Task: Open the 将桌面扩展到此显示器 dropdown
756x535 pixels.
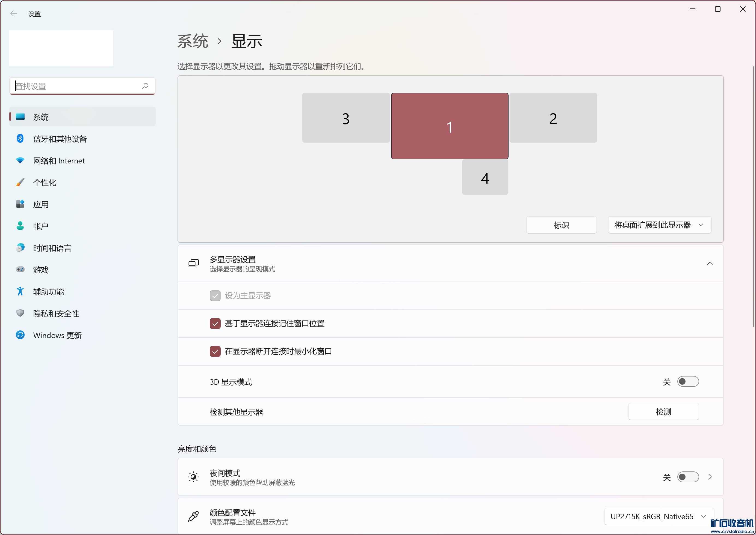Action: [x=659, y=225]
